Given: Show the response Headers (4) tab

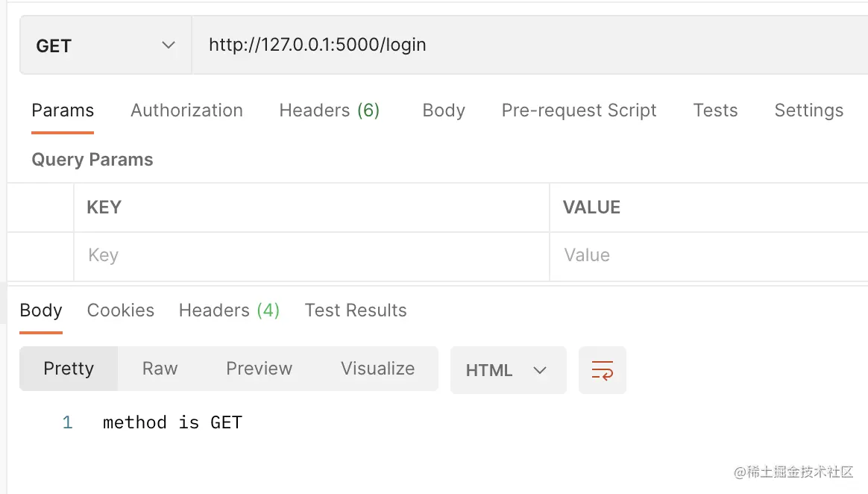Looking at the screenshot, I should click(229, 310).
